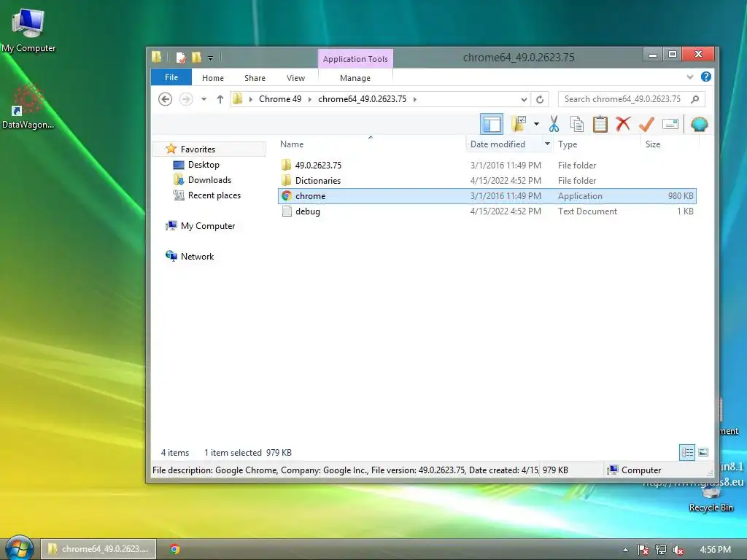Open the Share ribbon tab

[x=255, y=77]
